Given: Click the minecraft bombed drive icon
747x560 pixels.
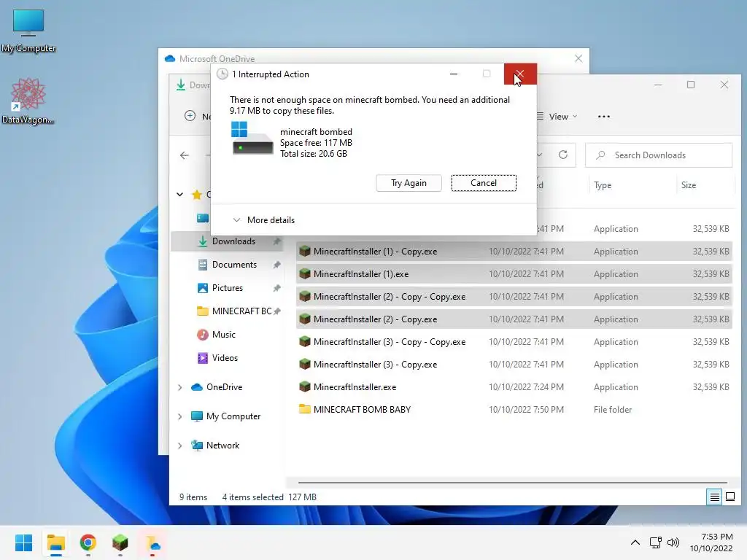Looking at the screenshot, I should (252, 138).
